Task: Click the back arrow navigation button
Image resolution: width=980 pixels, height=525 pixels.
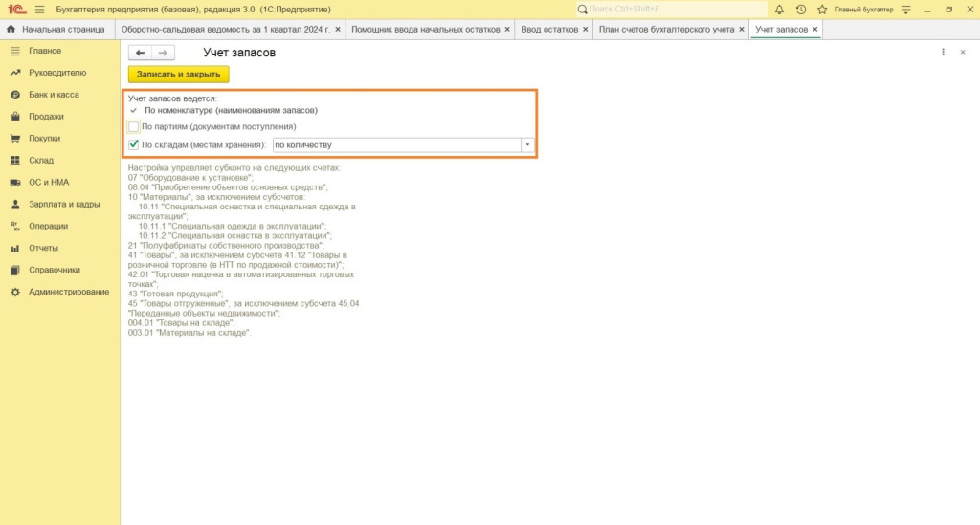Action: click(x=141, y=53)
